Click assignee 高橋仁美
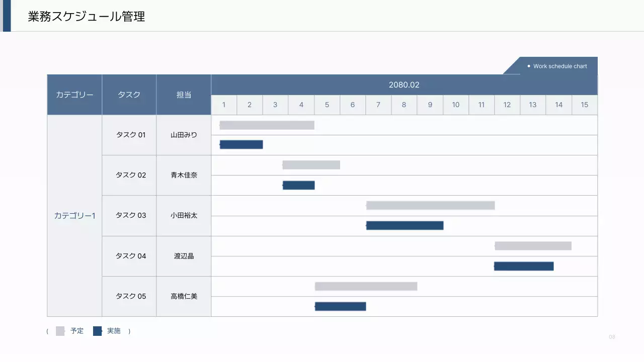The width and height of the screenshot is (644, 362). (184, 296)
